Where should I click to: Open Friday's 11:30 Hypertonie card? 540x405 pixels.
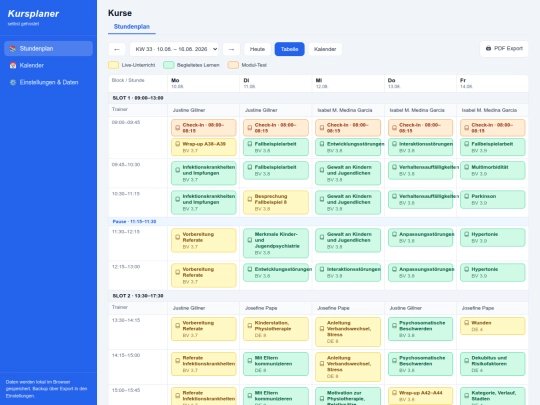(x=493, y=237)
